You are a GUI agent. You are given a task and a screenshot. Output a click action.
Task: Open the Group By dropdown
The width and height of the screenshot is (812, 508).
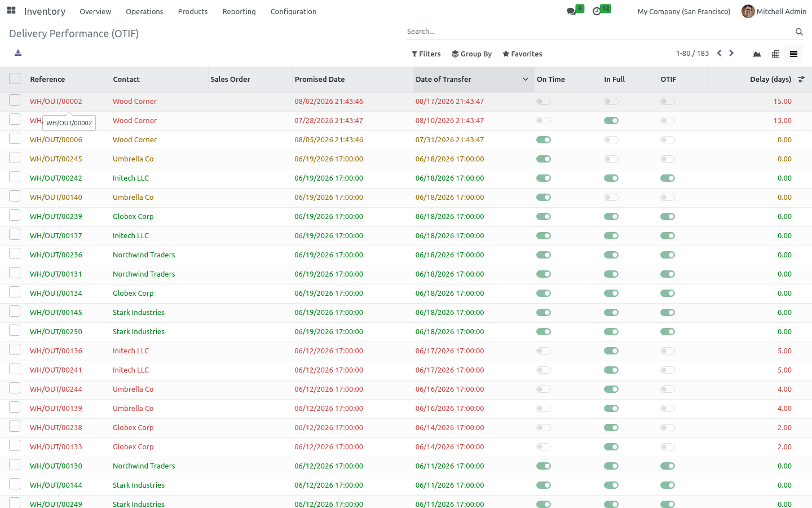472,54
